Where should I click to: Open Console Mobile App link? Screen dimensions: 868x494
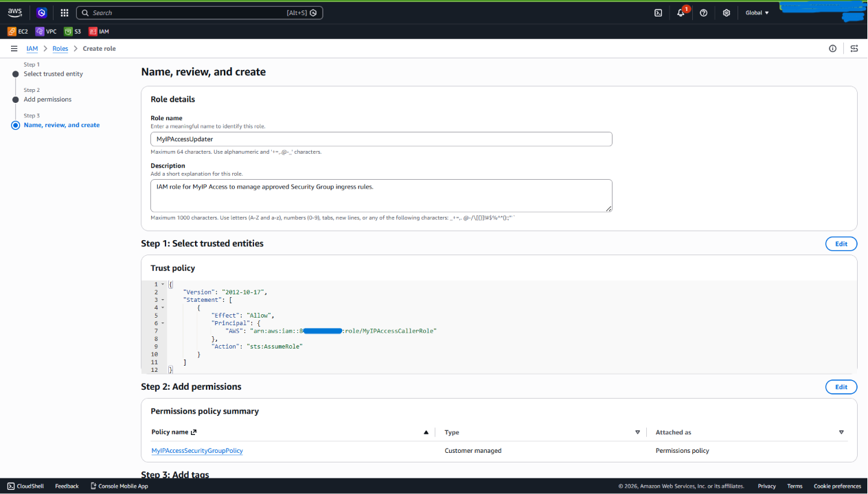point(119,486)
